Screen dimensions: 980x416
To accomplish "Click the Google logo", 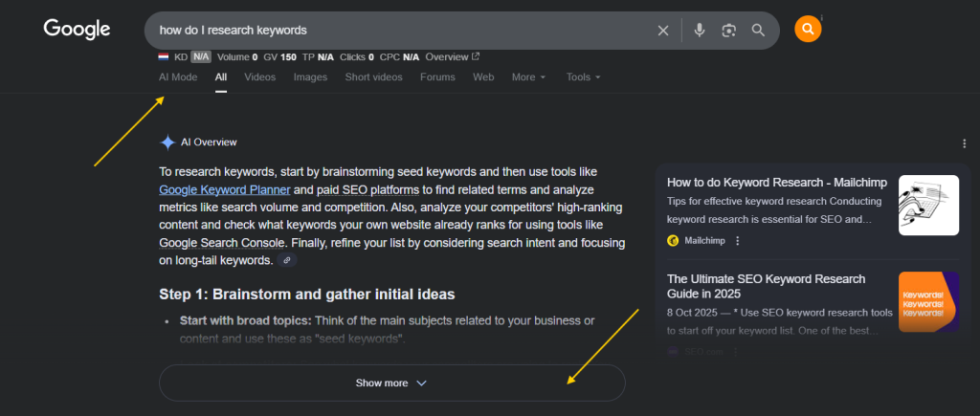I will 77,30.
